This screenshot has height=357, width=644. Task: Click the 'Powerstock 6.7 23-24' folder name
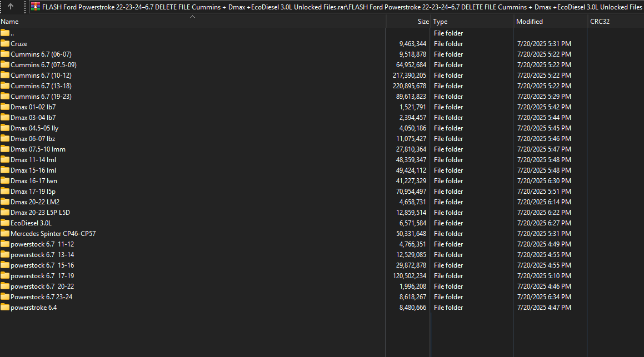[x=42, y=297]
